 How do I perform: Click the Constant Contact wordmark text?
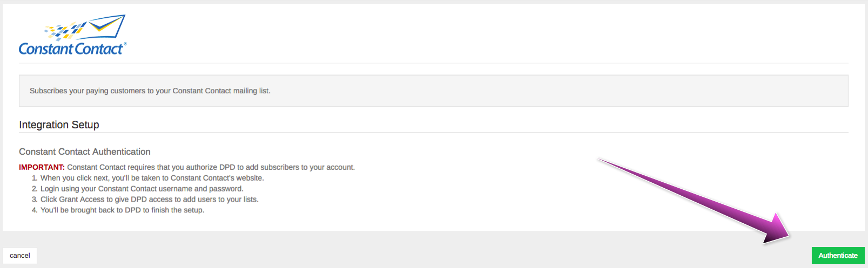pyautogui.click(x=71, y=49)
